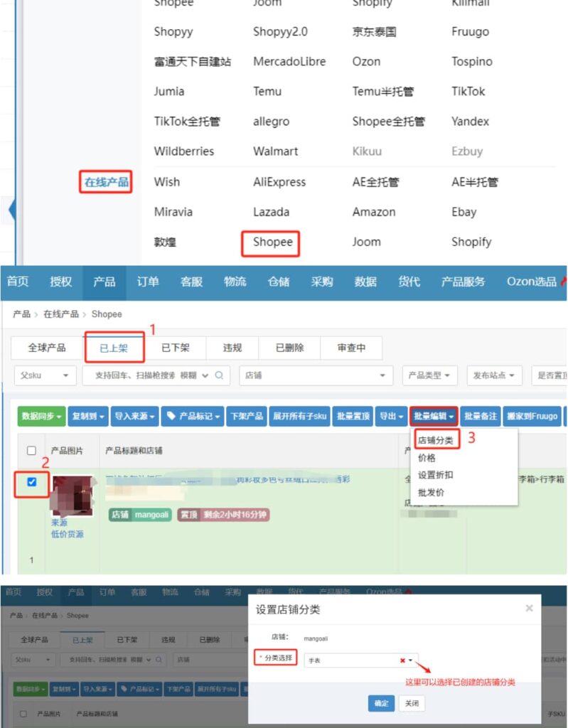Expand the 导出 dropdown button
568x728 pixels.
(x=391, y=416)
